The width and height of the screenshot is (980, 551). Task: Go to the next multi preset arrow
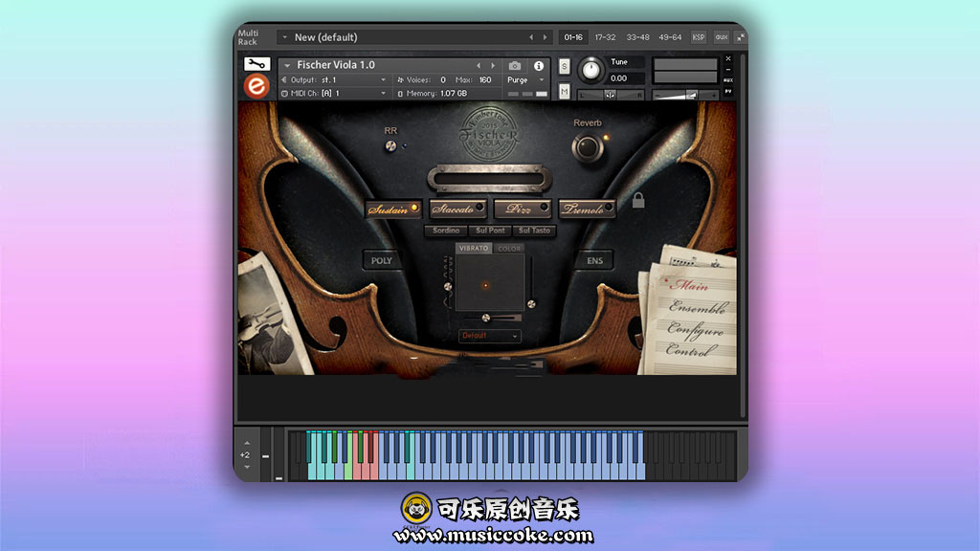coord(545,37)
